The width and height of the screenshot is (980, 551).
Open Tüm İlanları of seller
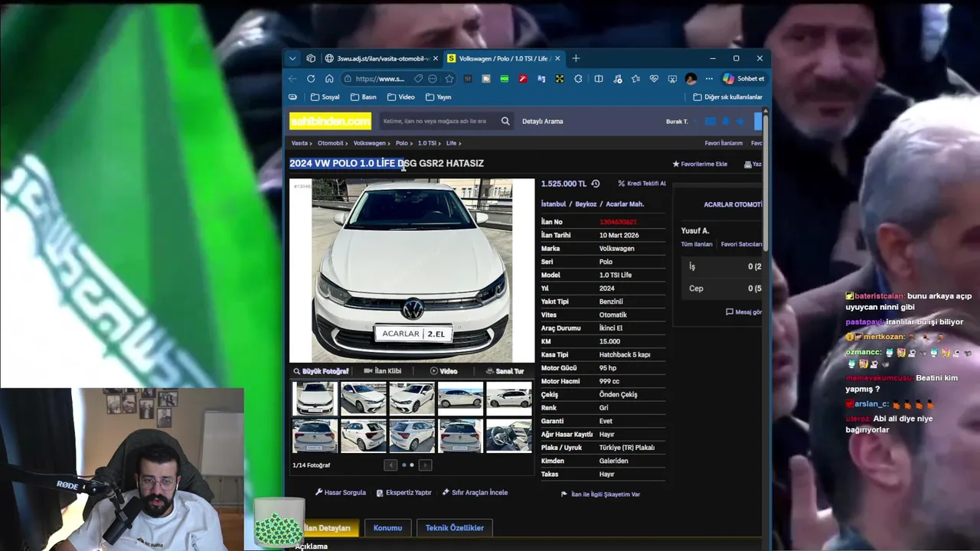(x=697, y=244)
